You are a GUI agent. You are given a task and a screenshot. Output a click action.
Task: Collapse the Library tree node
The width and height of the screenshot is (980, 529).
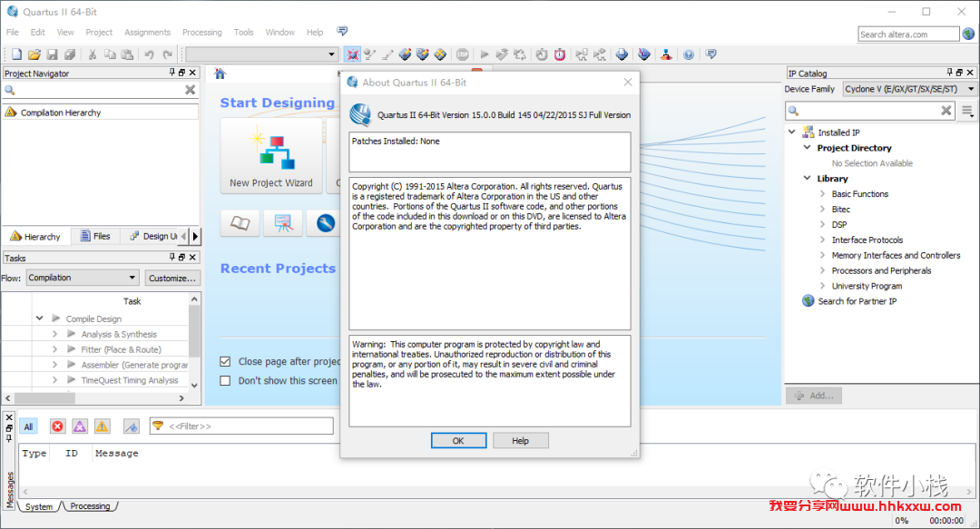click(x=807, y=178)
